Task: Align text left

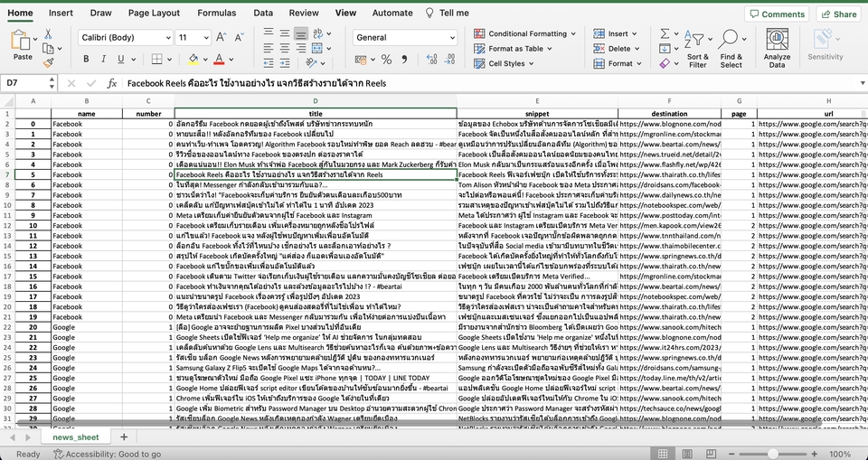Action: pyautogui.click(x=268, y=49)
